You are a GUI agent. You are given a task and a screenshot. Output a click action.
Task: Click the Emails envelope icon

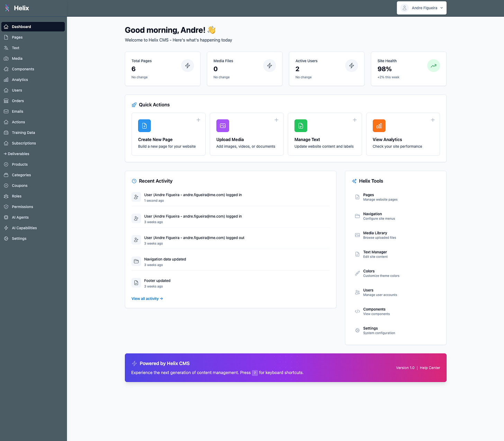[6, 112]
